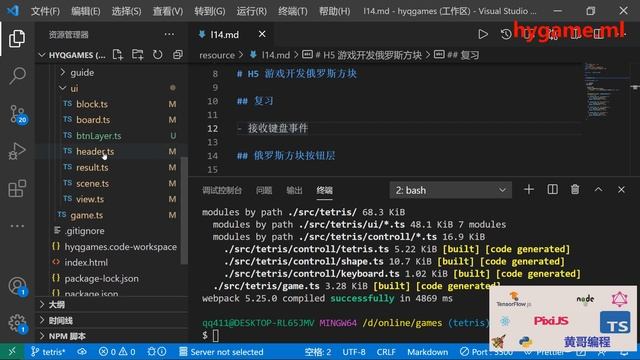The image size is (640, 360).
Task: Open remote window indicator in status bar
Action: coord(12,351)
